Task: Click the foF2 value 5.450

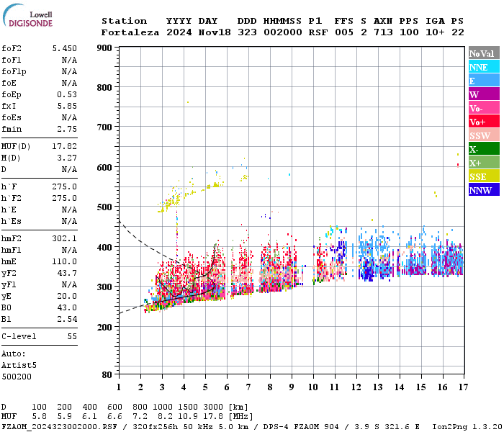Action: pos(65,48)
